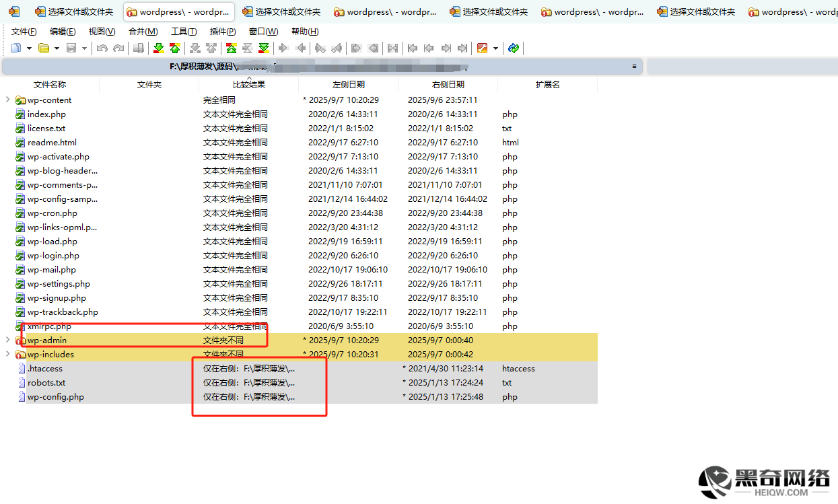
Task: Click the path bar ≡ menu icon
Action: 634,67
